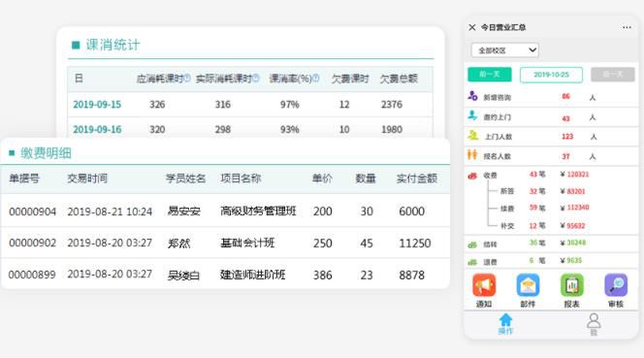The image size is (644, 358).
Task: Click the 新增咨询 purple person icon
Action: tap(472, 96)
